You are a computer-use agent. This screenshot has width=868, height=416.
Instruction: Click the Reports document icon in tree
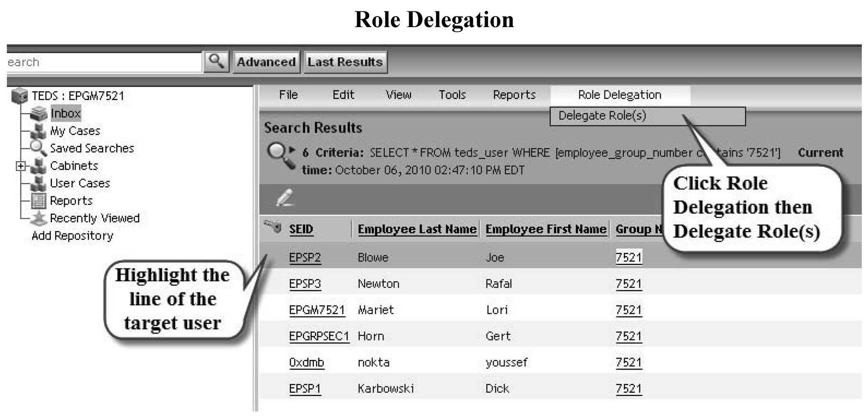pyautogui.click(x=38, y=201)
